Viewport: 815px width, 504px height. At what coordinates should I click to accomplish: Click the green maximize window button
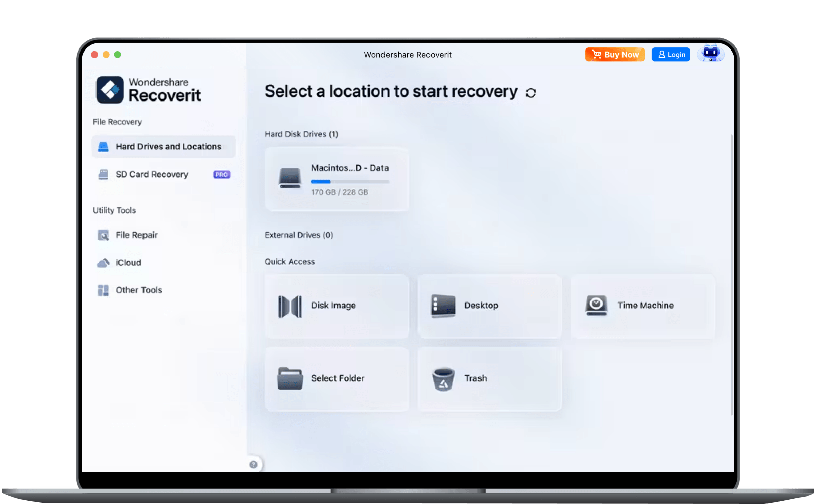coord(118,55)
